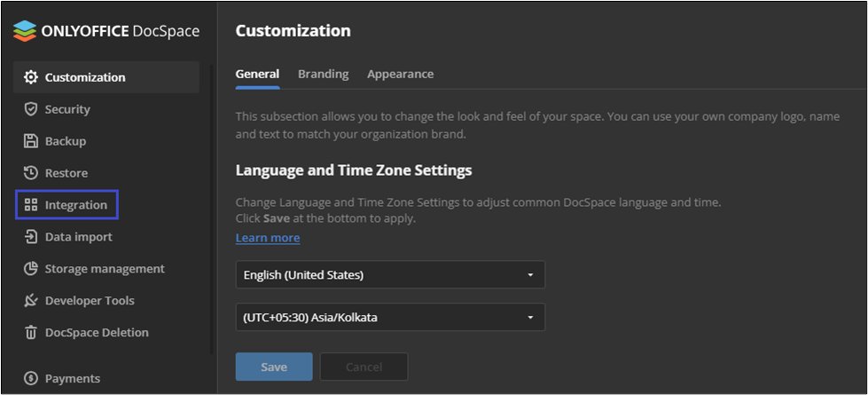Click the Backup floppy disk icon

[x=31, y=141]
